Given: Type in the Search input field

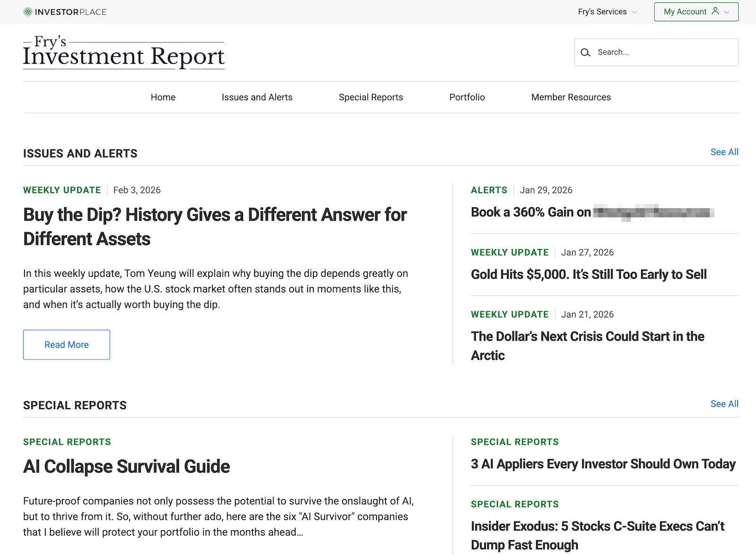Looking at the screenshot, I should click(664, 52).
